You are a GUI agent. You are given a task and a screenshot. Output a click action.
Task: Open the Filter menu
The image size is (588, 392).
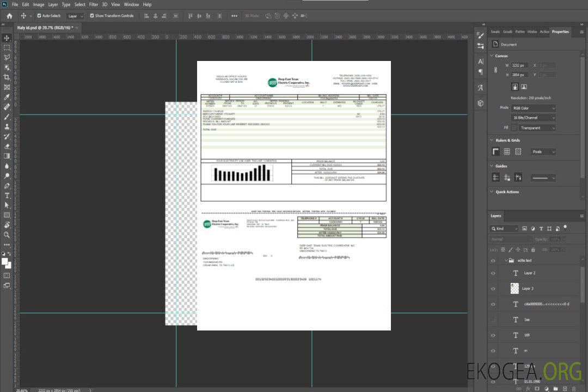click(x=94, y=4)
